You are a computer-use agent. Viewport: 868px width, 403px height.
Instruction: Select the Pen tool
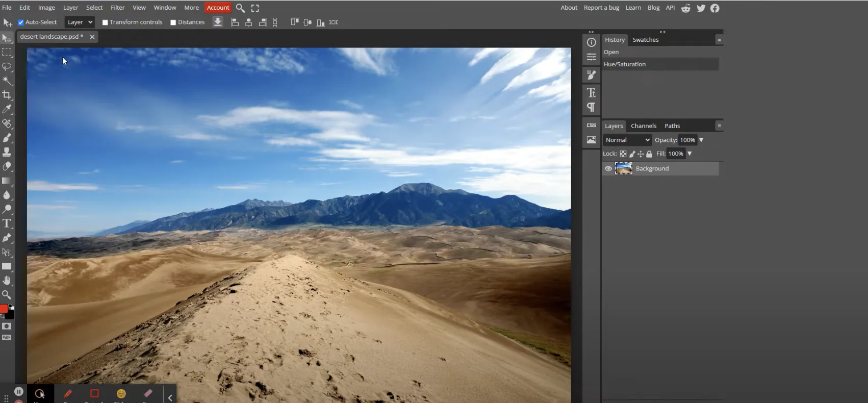coord(7,238)
